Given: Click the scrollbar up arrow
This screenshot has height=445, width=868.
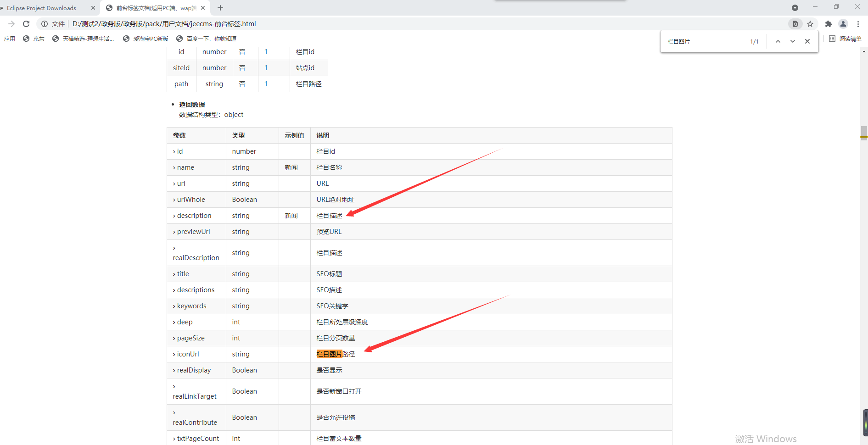Looking at the screenshot, I should tap(864, 51).
